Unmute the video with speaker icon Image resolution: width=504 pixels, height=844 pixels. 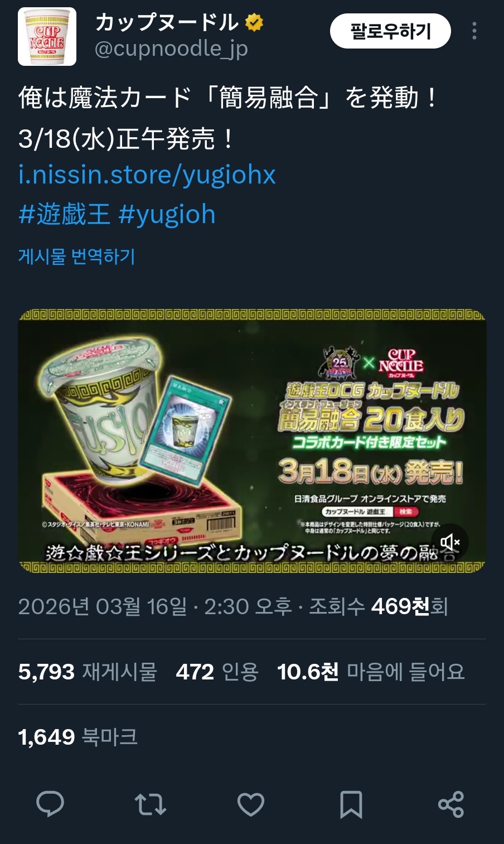point(450,542)
